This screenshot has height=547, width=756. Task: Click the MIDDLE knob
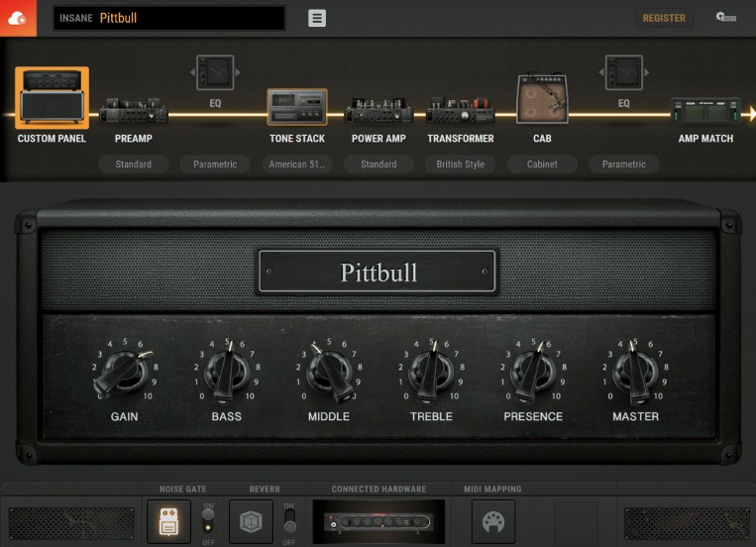pos(329,373)
